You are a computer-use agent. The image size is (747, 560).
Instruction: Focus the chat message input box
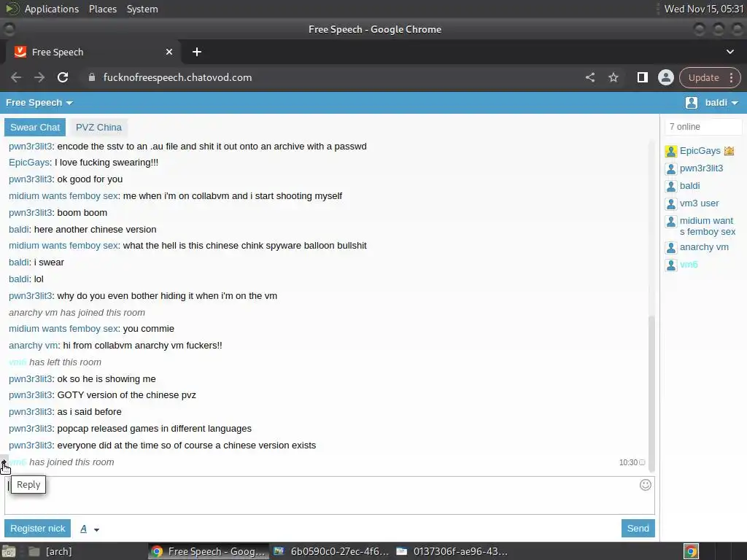(330, 496)
